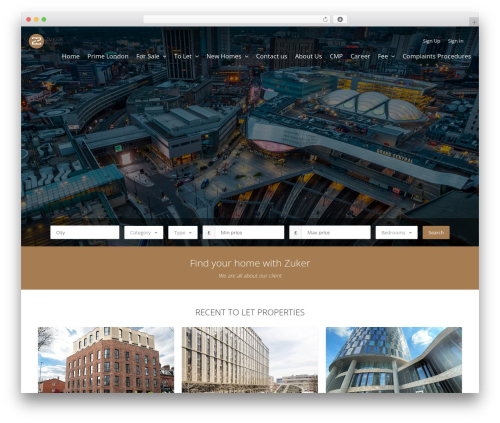Open the red brick building property thumbnail

coord(106,360)
